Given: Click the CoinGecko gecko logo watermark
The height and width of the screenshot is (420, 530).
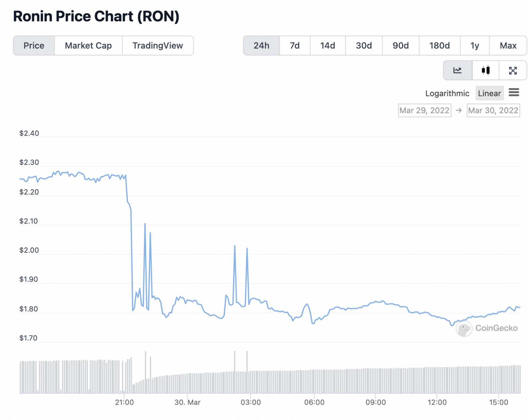Looking at the screenshot, I should 465,329.
